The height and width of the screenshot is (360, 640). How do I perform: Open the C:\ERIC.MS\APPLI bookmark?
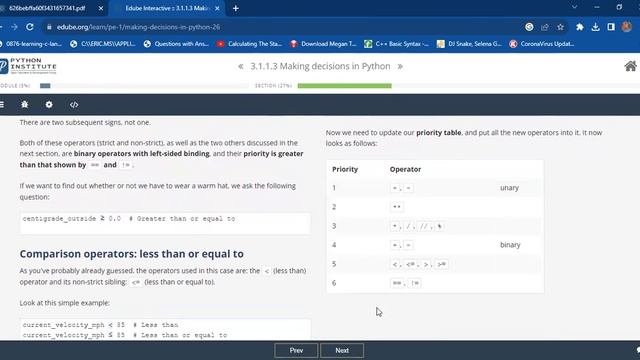click(x=103, y=44)
